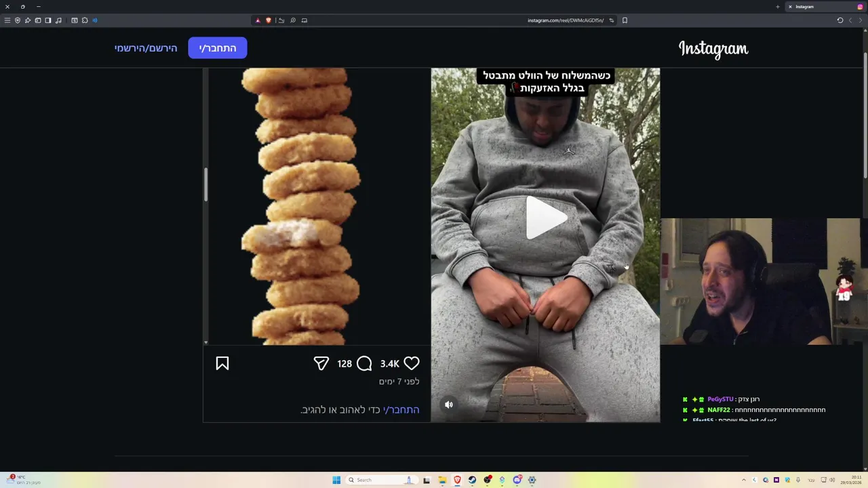This screenshot has width=868, height=488.
Task: Click the Brave Rewards triangle icon
Action: click(258, 20)
